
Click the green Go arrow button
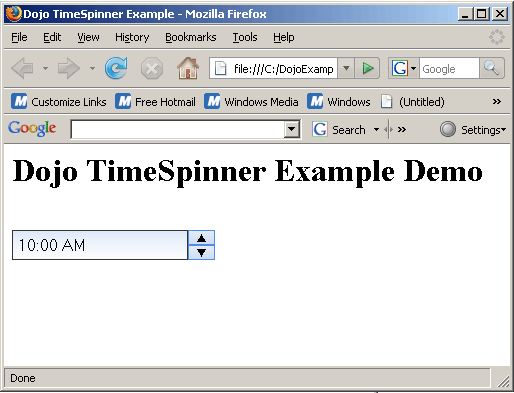click(367, 68)
